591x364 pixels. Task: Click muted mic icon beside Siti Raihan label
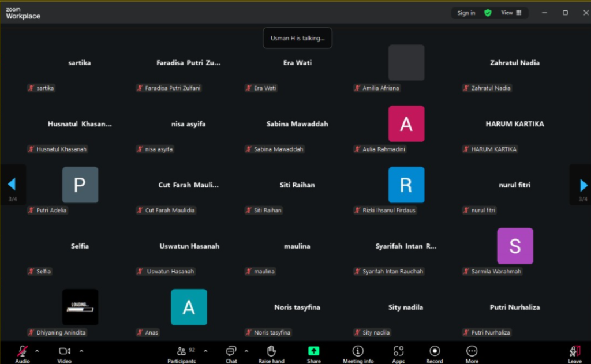248,210
